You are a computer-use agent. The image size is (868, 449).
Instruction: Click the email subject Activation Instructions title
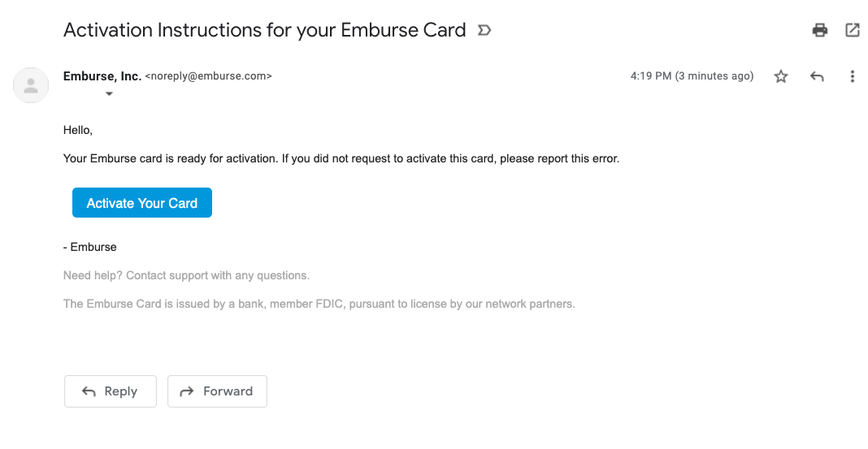pyautogui.click(x=265, y=31)
